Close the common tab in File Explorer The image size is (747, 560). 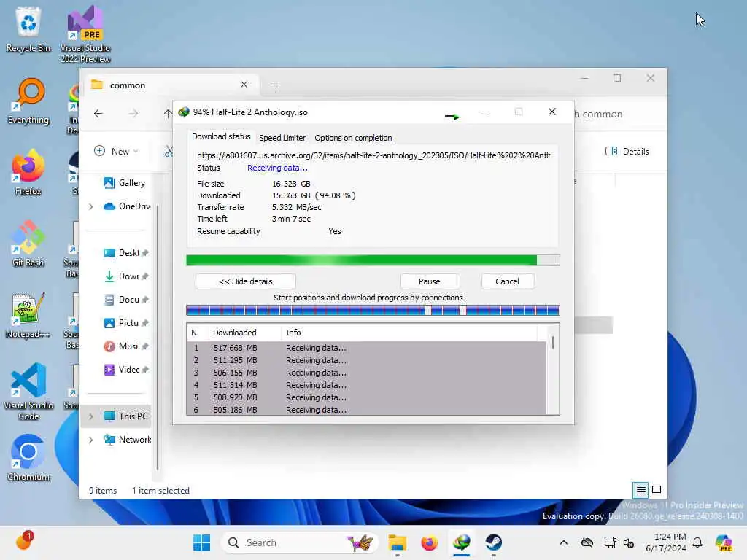(x=244, y=85)
